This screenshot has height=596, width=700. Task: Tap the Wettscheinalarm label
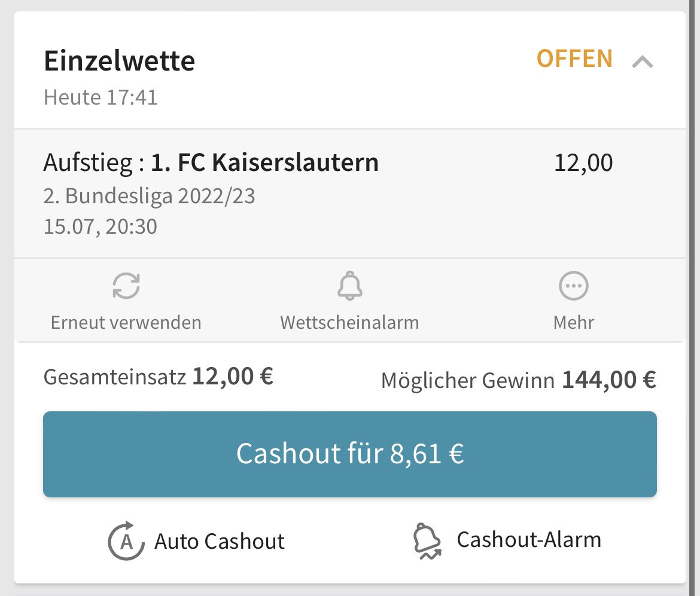pos(350,323)
